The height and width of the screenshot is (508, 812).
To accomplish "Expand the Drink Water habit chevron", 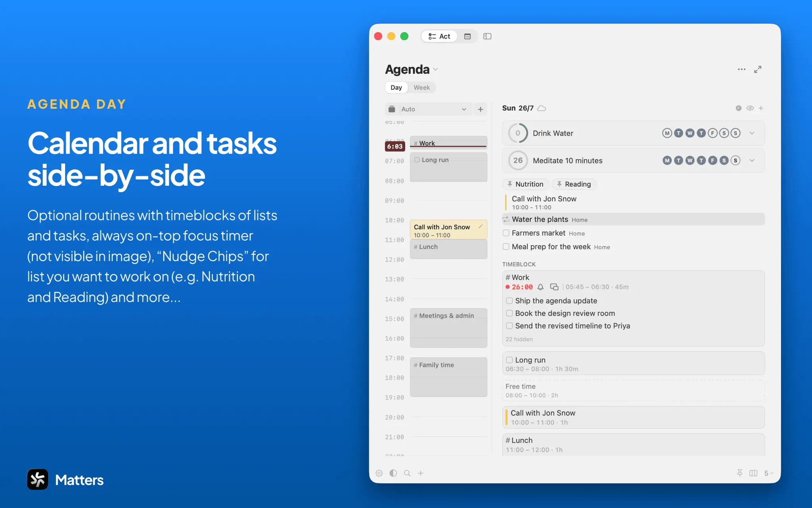I will click(x=752, y=133).
